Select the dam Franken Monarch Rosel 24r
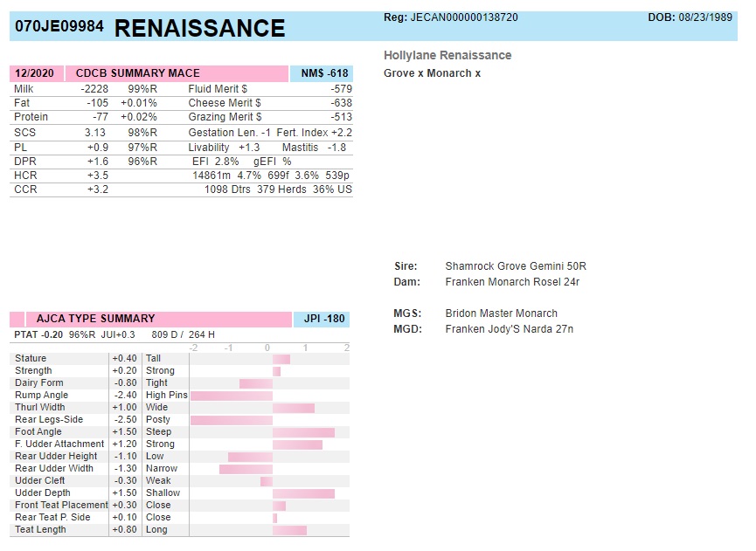 512,282
